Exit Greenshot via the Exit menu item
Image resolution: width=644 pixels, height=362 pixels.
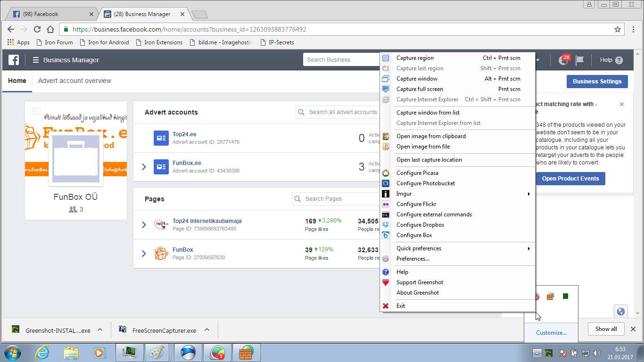[x=457, y=306]
